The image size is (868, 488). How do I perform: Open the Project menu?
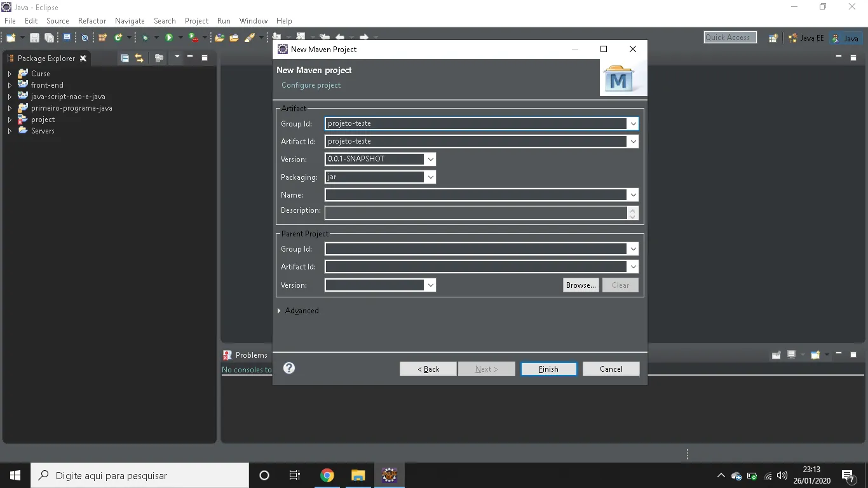coord(196,21)
